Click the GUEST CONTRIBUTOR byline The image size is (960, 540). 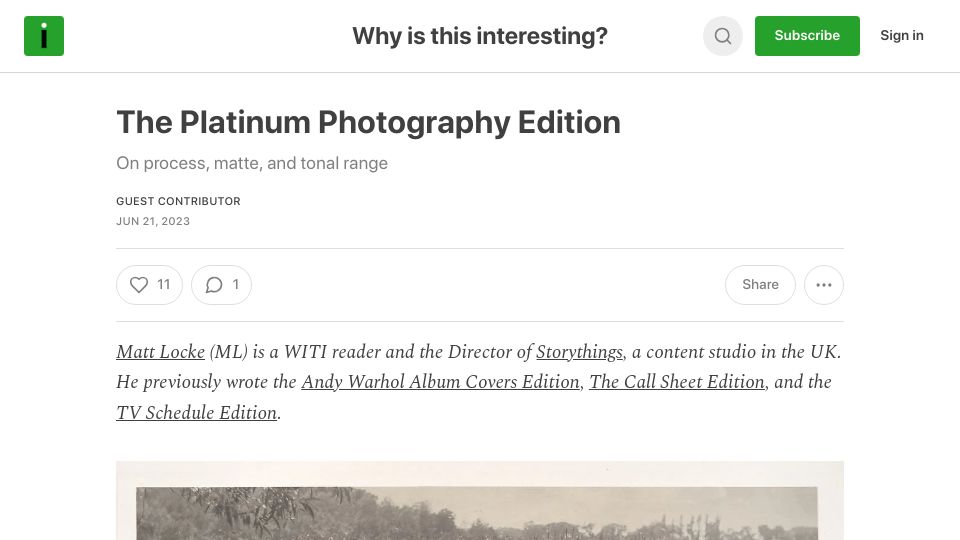pyautogui.click(x=178, y=201)
